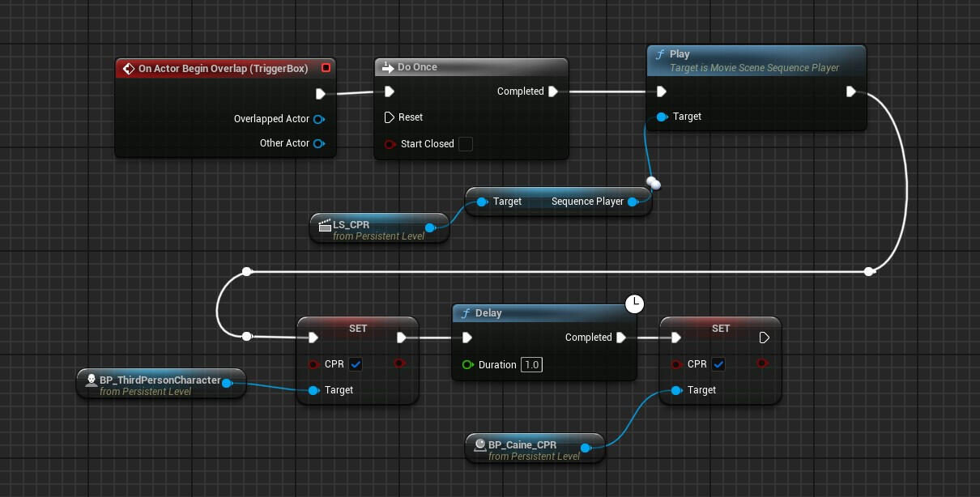
Task: Enable the Start Closed checkbox
Action: point(466,144)
